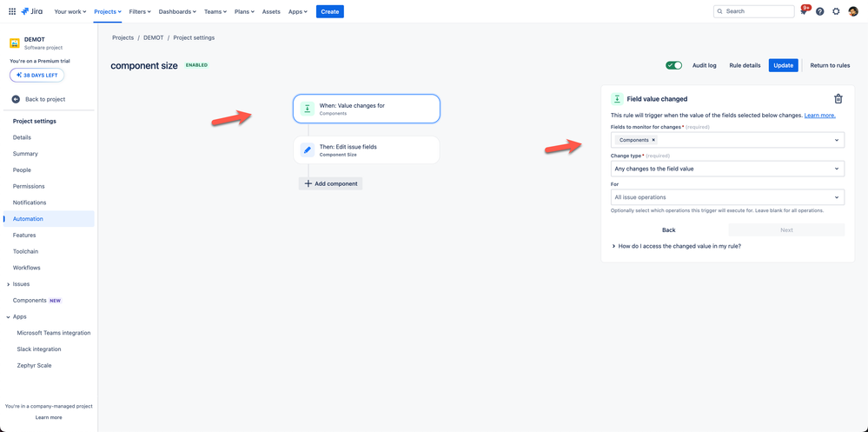Click the Field value changed panel icon
The height and width of the screenshot is (432, 868).
(x=617, y=99)
